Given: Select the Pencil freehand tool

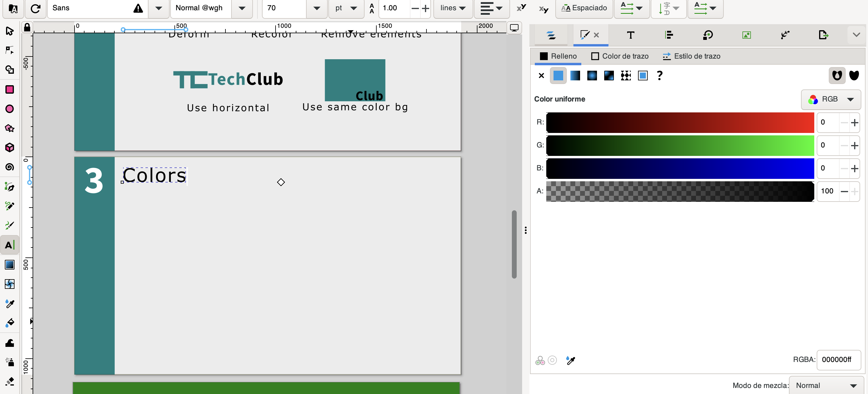Looking at the screenshot, I should tap(9, 206).
